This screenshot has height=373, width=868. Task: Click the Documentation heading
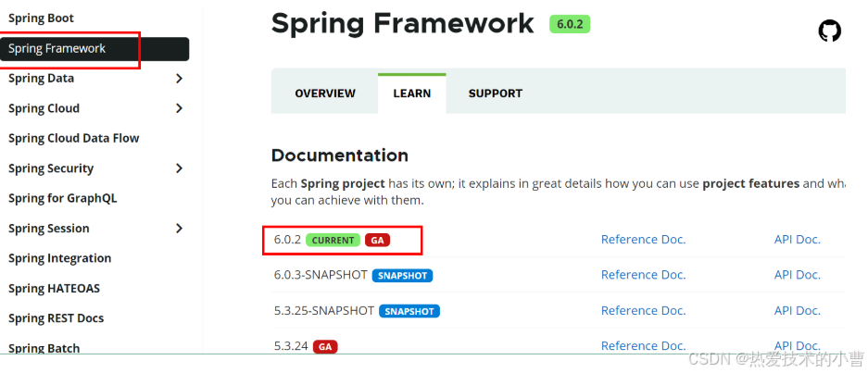pyautogui.click(x=340, y=155)
